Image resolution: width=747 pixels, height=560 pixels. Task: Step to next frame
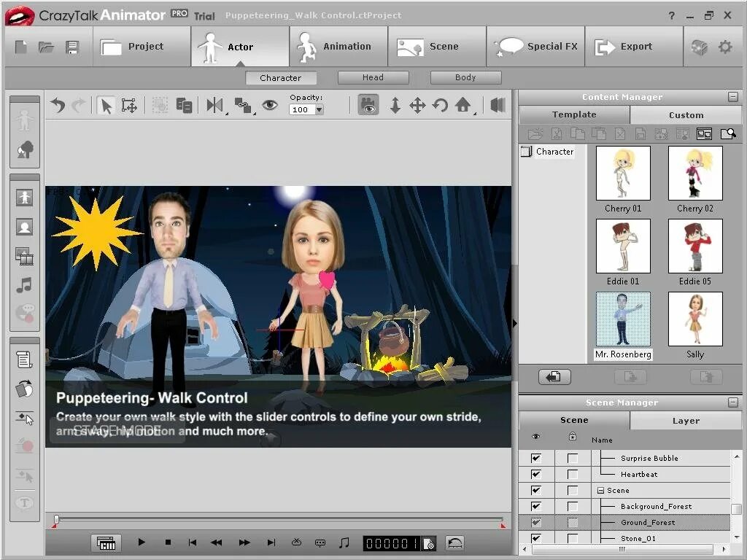[x=244, y=542]
